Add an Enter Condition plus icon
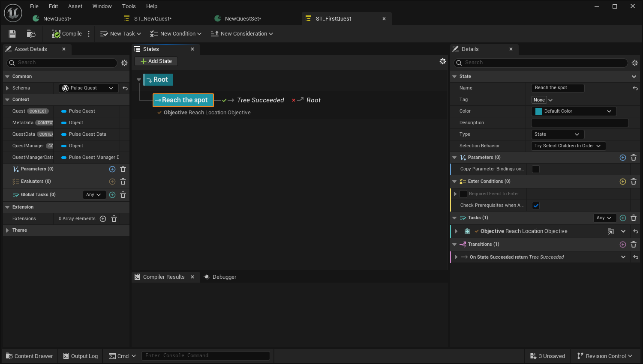 623,182
